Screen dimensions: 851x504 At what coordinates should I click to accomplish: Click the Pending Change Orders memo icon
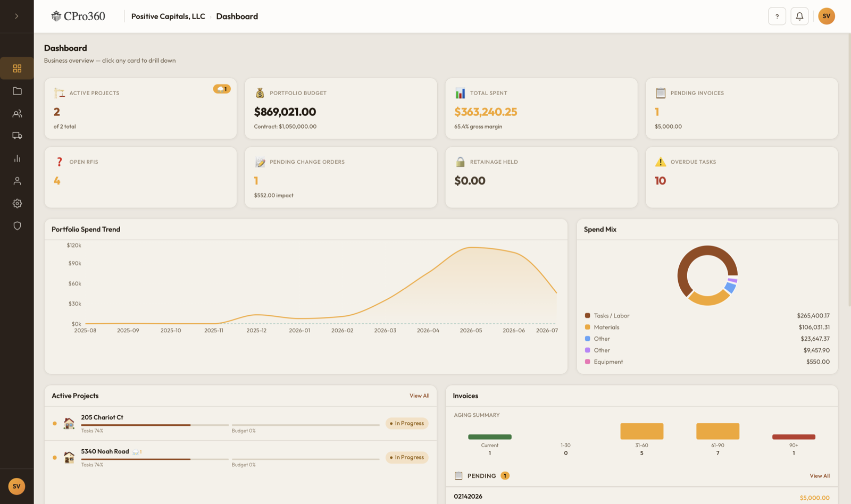pyautogui.click(x=260, y=162)
